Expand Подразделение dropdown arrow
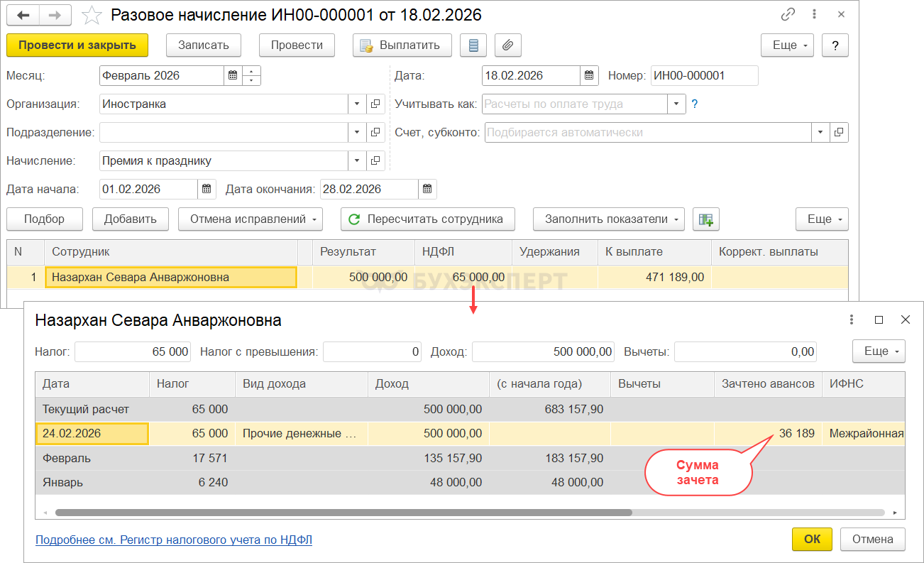The height and width of the screenshot is (563, 924). 358,133
